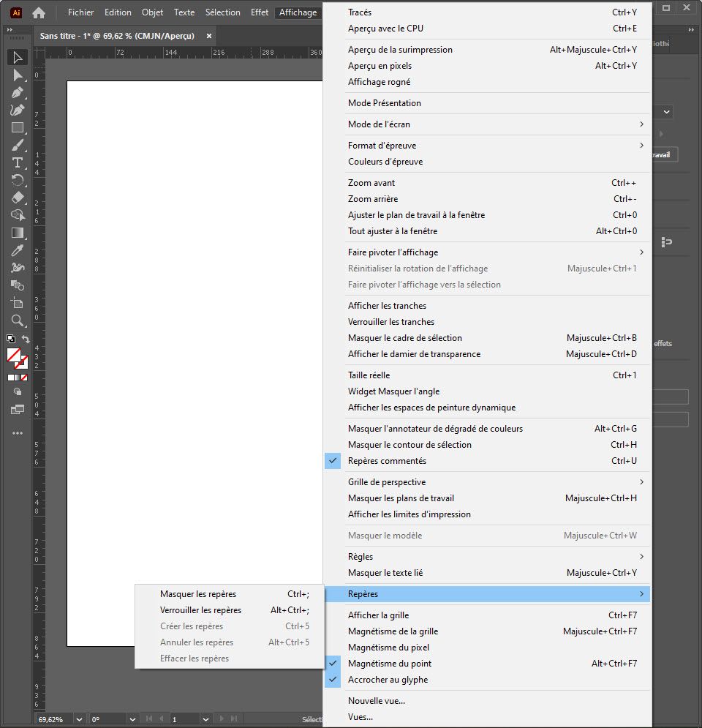Open the Effet menu
Image resolution: width=702 pixels, height=728 pixels.
point(260,12)
